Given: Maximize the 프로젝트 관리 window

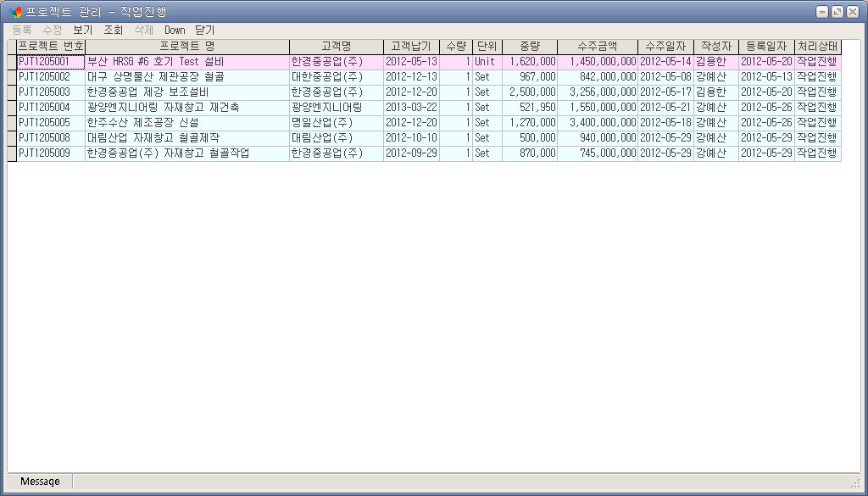Looking at the screenshot, I should [x=837, y=12].
